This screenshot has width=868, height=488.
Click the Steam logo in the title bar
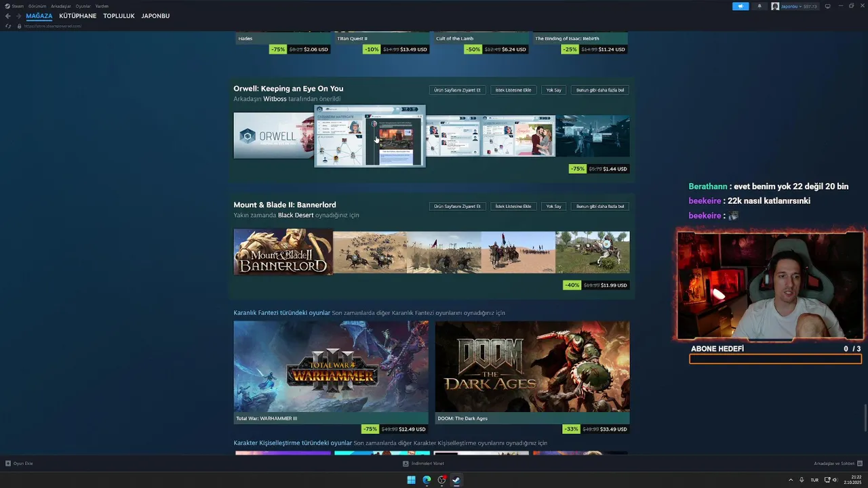pos(7,6)
